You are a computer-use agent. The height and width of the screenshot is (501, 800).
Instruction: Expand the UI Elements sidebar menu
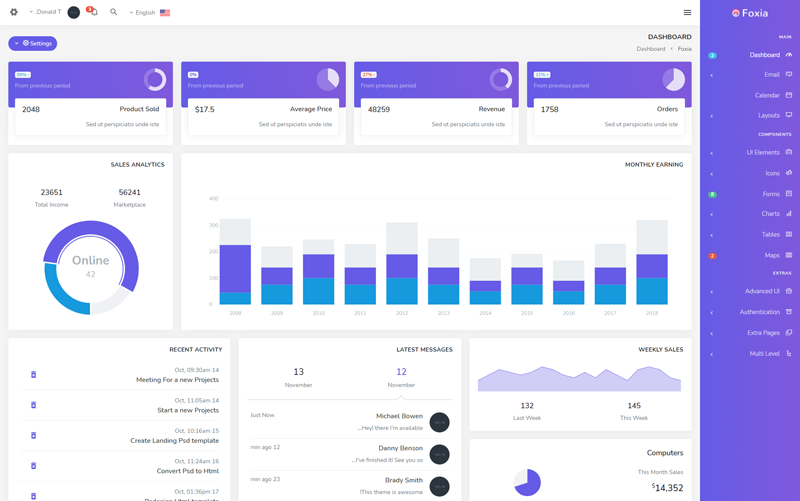[763, 153]
